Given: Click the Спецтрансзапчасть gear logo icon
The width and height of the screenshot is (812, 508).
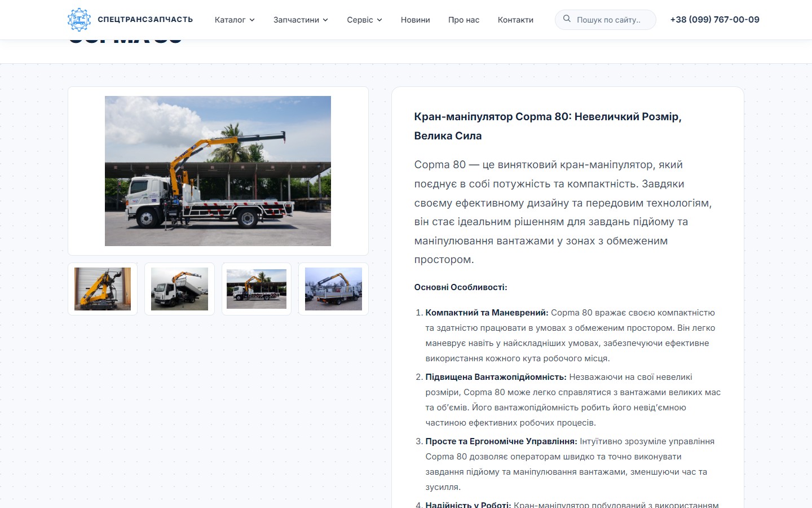Looking at the screenshot, I should (x=79, y=20).
